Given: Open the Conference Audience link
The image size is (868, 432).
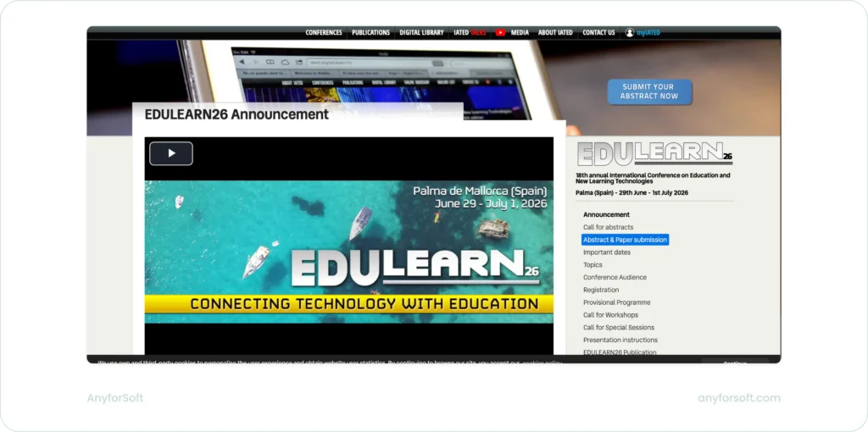Looking at the screenshot, I should [615, 277].
